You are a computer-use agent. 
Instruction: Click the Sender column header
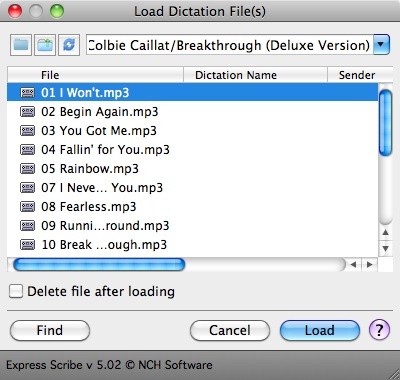click(x=360, y=75)
